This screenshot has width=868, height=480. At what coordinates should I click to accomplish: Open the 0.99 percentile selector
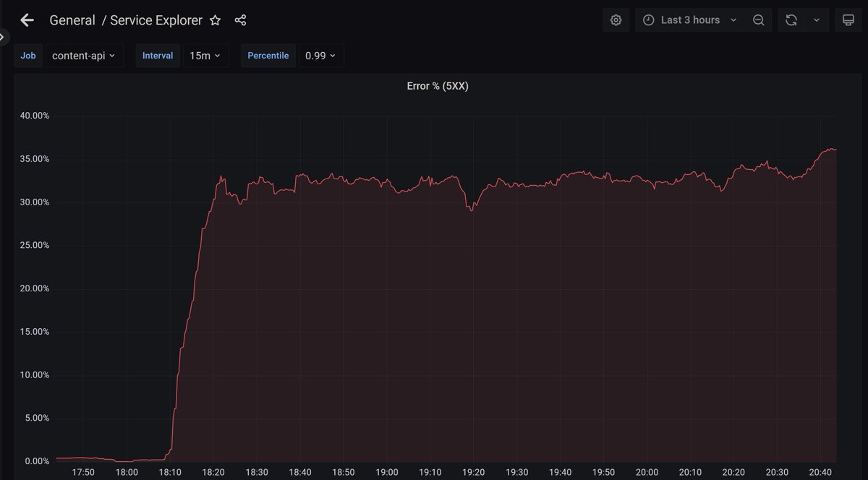[x=321, y=55]
